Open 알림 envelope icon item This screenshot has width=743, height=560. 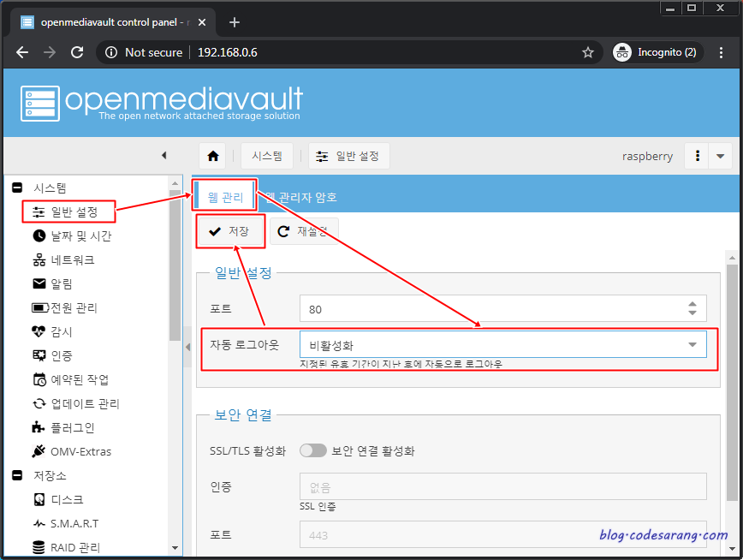pos(52,283)
